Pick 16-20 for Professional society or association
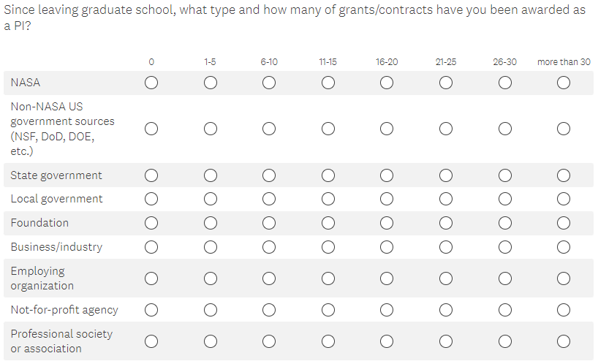 click(x=387, y=341)
